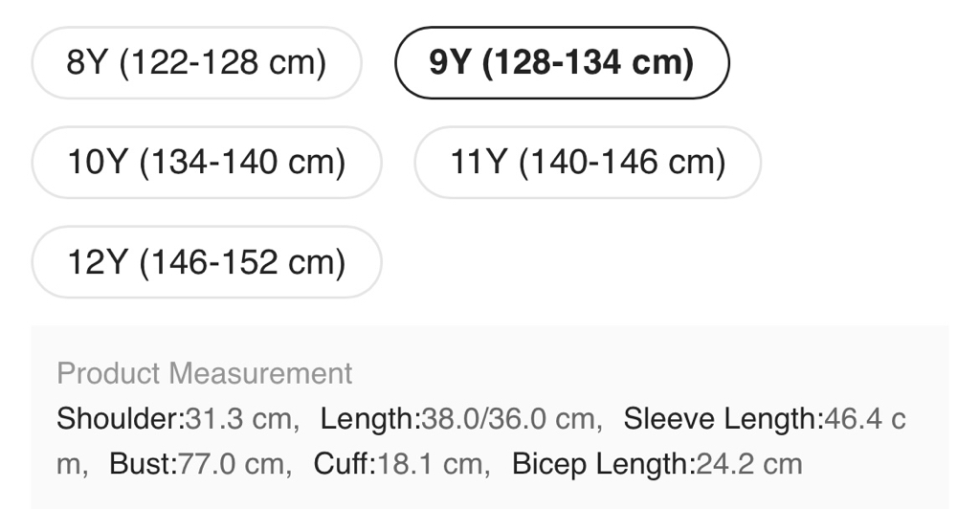Select size 12Y (146-152 cm)
This screenshot has height=509, width=980.
point(206,262)
